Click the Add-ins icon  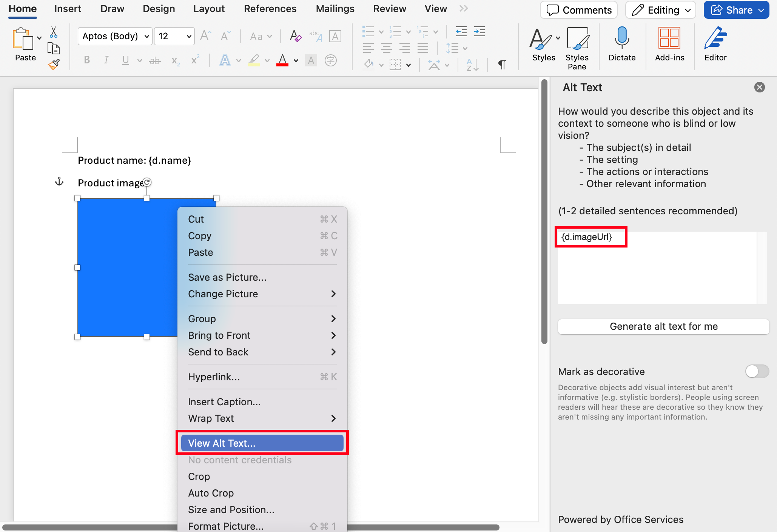point(669,38)
